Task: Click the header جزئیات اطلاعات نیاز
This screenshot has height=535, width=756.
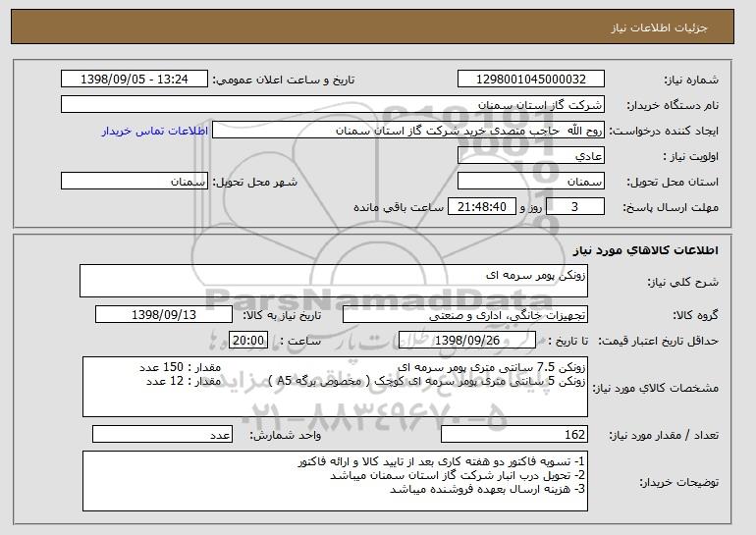Action: [x=659, y=27]
